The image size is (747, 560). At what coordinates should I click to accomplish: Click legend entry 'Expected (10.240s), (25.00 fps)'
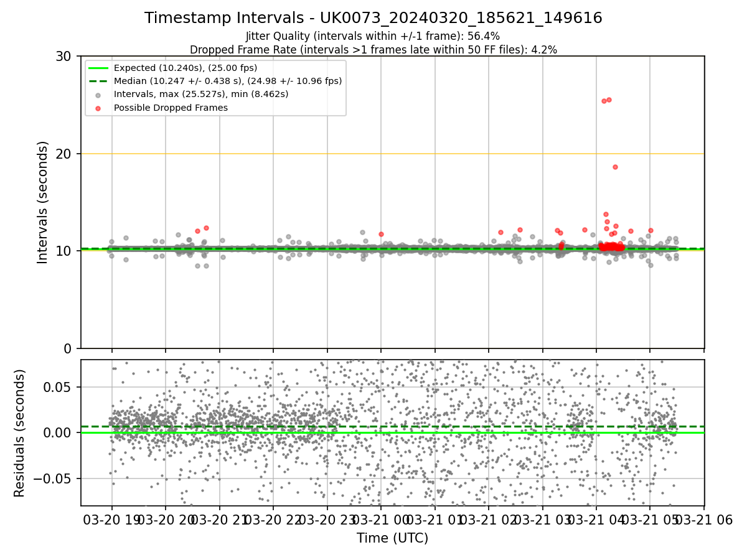click(186, 68)
